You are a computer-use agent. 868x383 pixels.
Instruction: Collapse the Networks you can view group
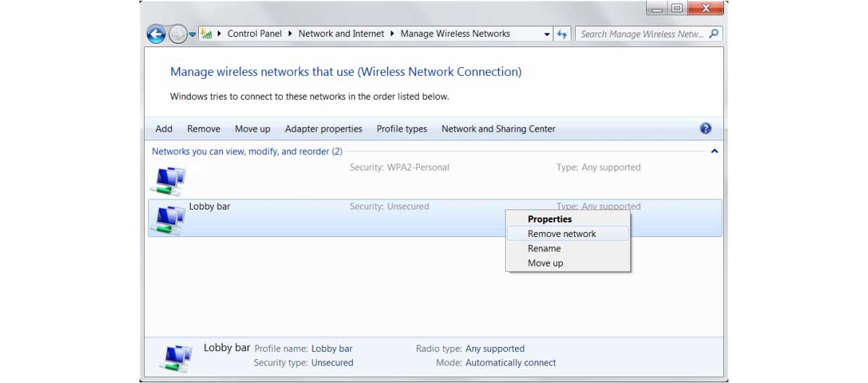coord(715,152)
